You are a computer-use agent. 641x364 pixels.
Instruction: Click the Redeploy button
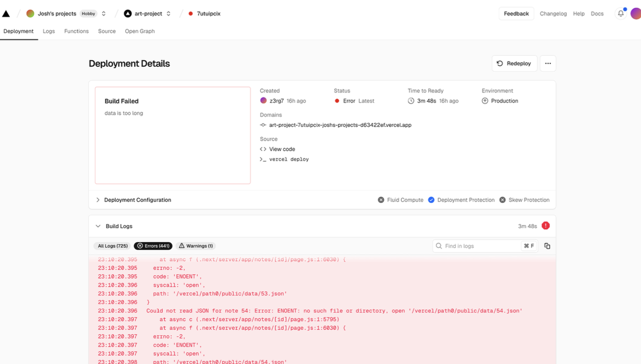[514, 63]
